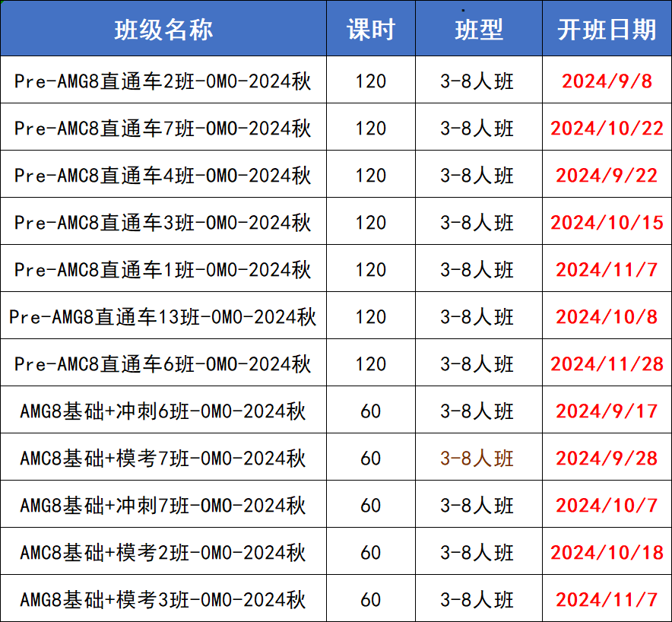Click Pre-AMC8直通车2班 class name cell
The height and width of the screenshot is (622, 672).
(163, 81)
